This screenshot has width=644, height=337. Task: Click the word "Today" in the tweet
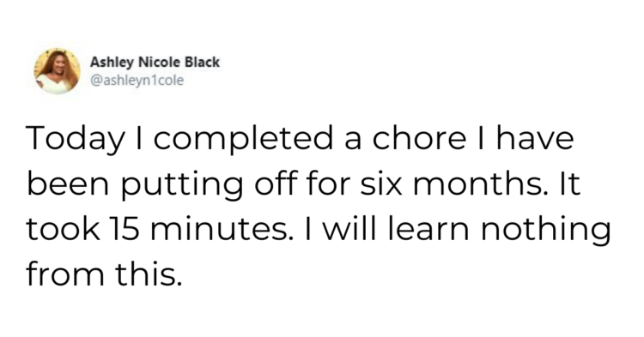(76, 139)
